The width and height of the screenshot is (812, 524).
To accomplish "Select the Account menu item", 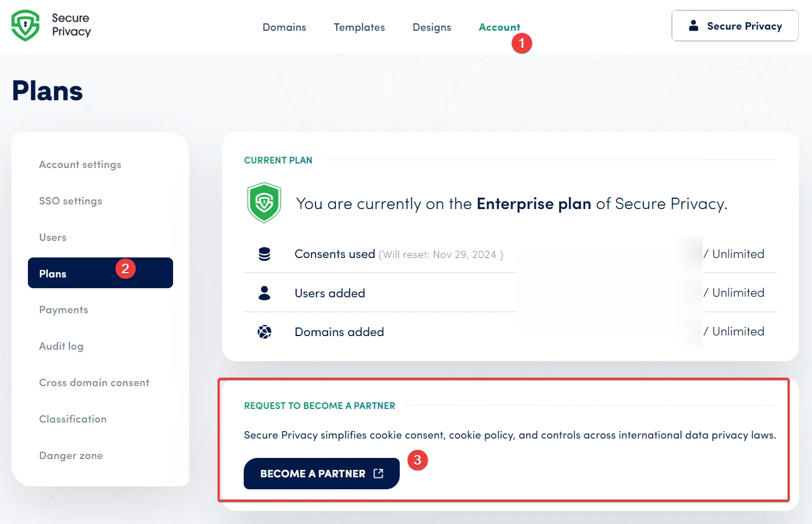I will click(x=499, y=27).
